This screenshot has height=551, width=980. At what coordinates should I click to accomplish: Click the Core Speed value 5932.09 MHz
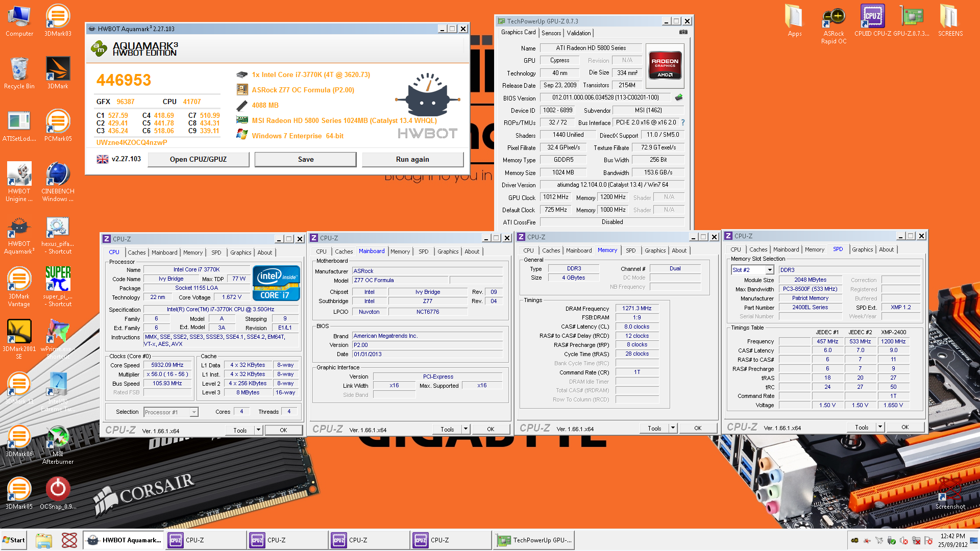tap(167, 365)
